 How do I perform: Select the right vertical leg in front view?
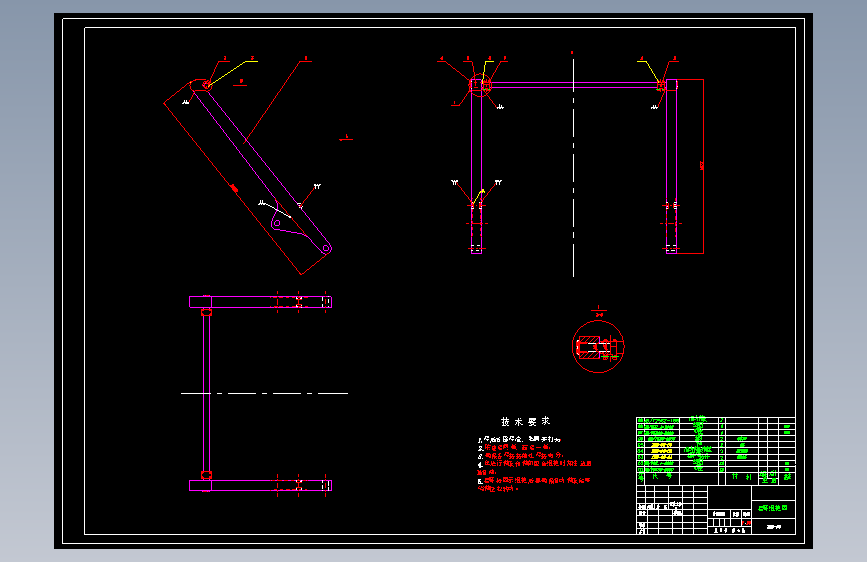(x=671, y=166)
